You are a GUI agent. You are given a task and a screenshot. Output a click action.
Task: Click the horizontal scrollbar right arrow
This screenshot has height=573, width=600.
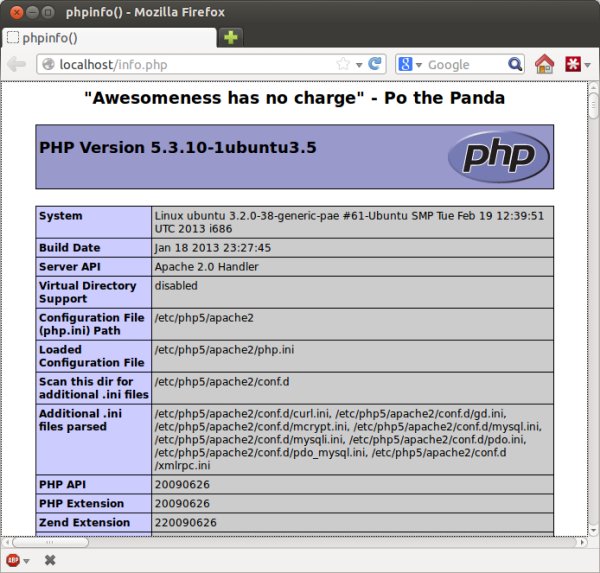click(x=582, y=542)
